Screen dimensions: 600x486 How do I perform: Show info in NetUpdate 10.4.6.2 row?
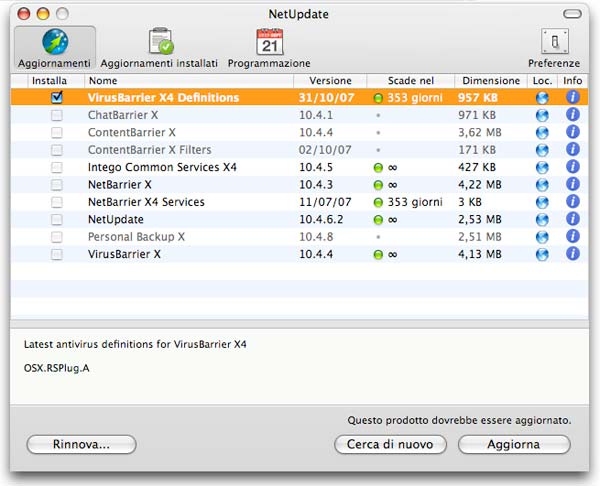tap(572, 219)
